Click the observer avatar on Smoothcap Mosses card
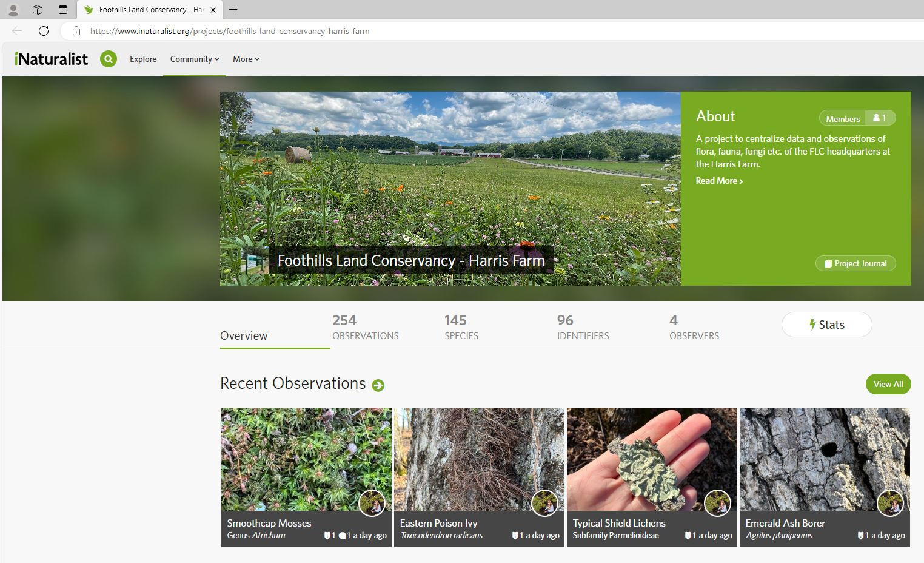Image resolution: width=924 pixels, height=563 pixels. 372,503
